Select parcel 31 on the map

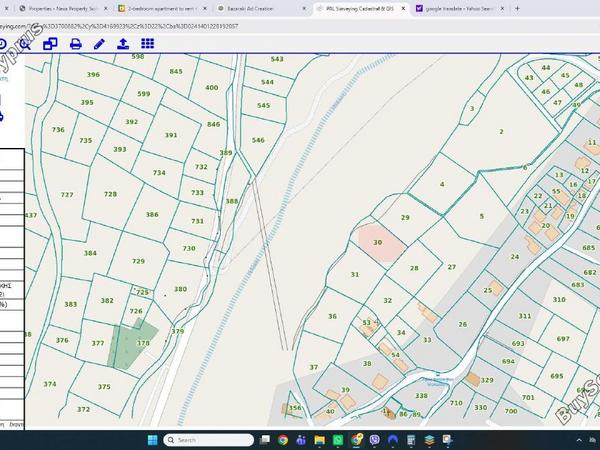pyautogui.click(x=355, y=275)
